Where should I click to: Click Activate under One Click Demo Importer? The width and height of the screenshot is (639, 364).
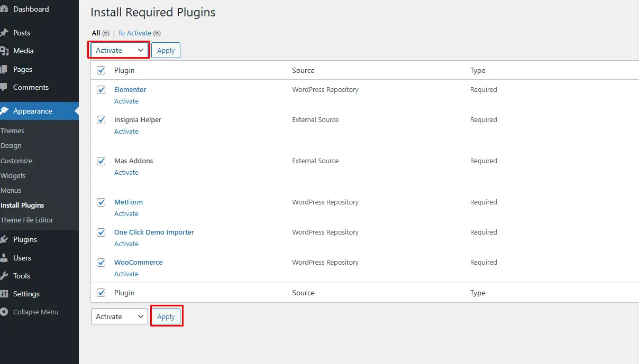tap(126, 244)
